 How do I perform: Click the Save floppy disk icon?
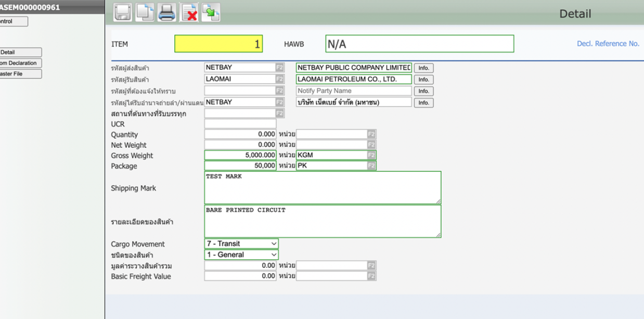click(123, 12)
